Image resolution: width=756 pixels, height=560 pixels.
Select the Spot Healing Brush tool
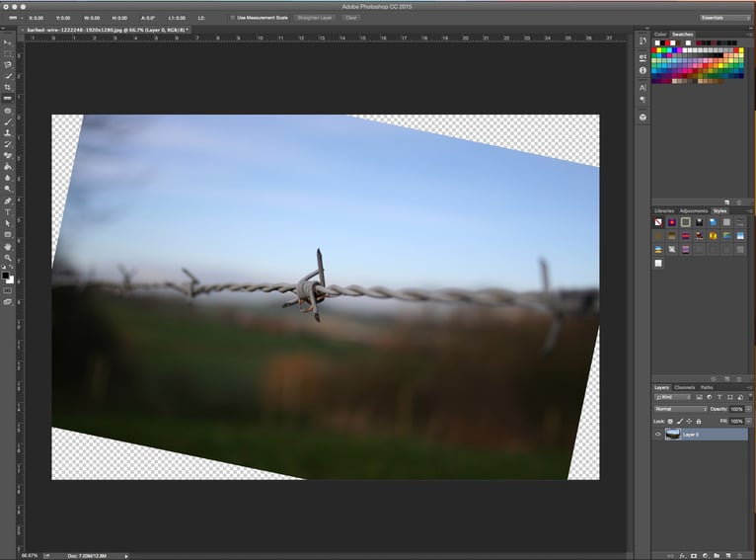point(8,111)
